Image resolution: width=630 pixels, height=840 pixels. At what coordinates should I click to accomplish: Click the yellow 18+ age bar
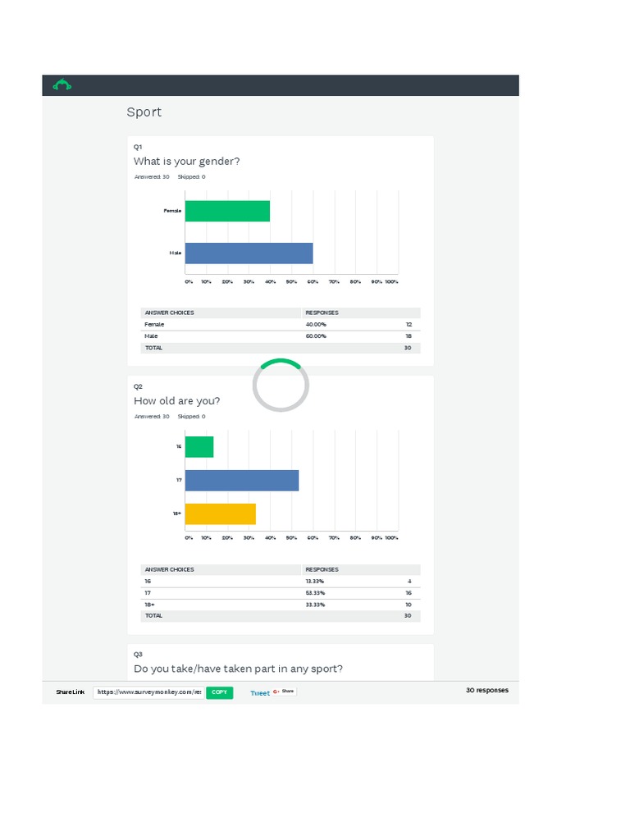point(221,514)
